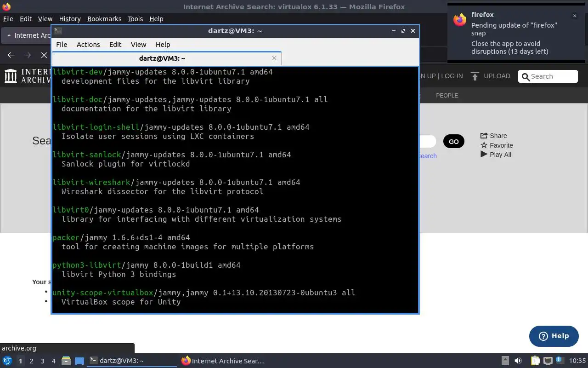
Task: Click the Internet Archive upload arrow icon
Action: (x=475, y=76)
